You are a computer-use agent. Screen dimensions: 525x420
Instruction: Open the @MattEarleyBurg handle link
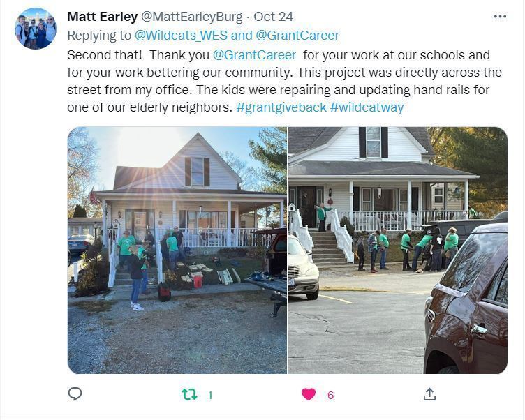(191, 17)
